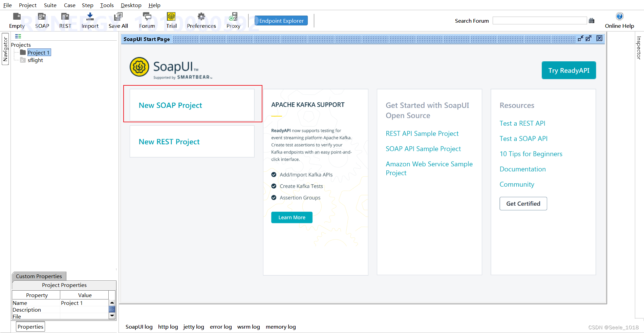
Task: Open Proxy settings via its toolbar icon
Action: point(233,20)
